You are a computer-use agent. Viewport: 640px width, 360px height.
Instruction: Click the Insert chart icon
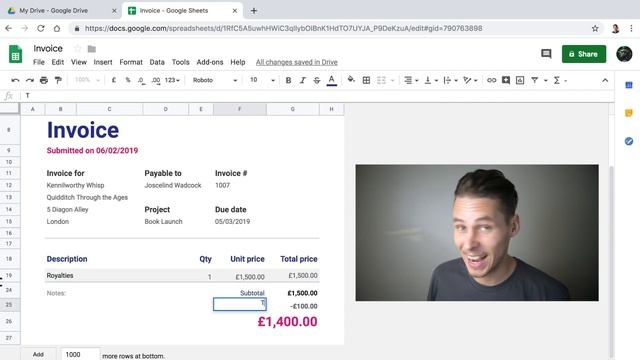pos(520,80)
